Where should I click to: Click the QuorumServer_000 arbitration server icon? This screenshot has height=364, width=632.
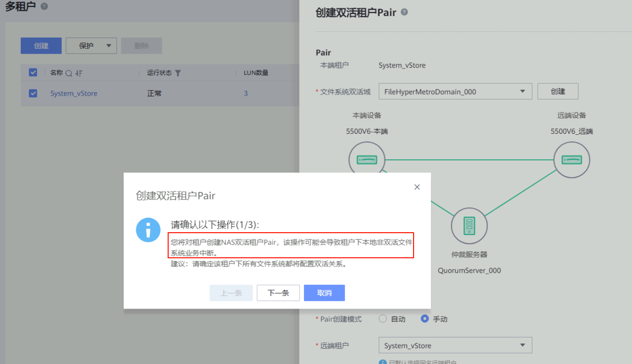point(469,225)
